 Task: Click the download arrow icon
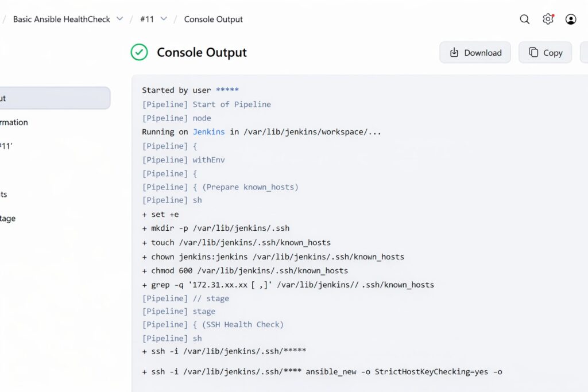click(x=454, y=53)
